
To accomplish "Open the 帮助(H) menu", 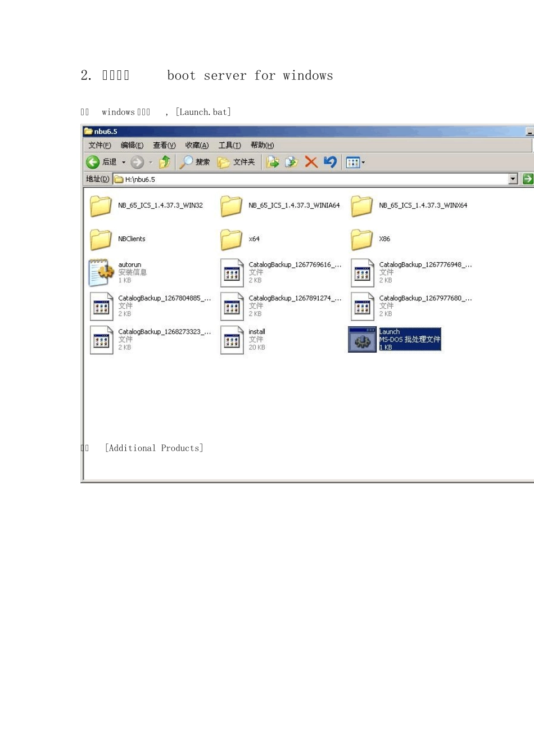I will [x=262, y=146].
